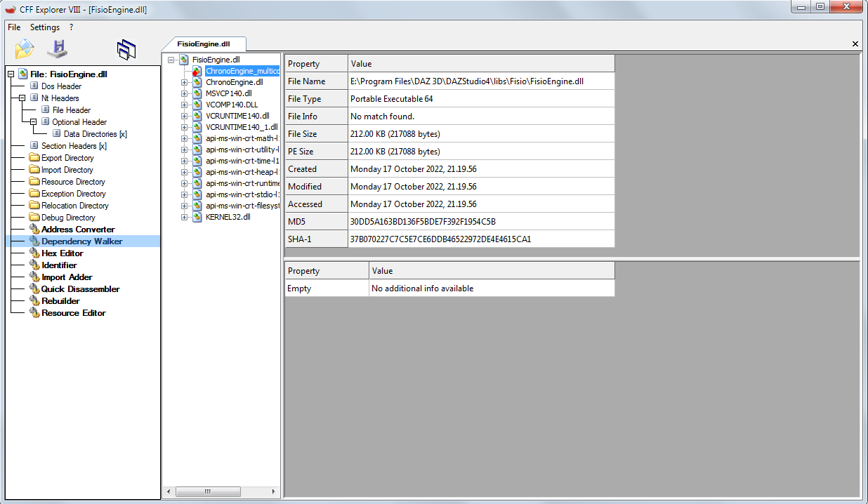Collapse the File: FisioEngine.dll root node
Image resolution: width=868 pixels, height=504 pixels.
pos(11,74)
